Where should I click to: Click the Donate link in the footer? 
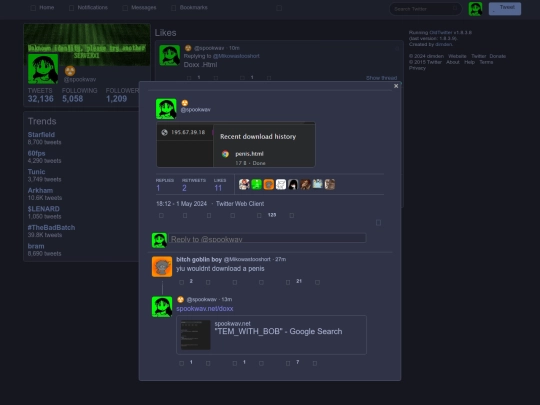point(498,56)
